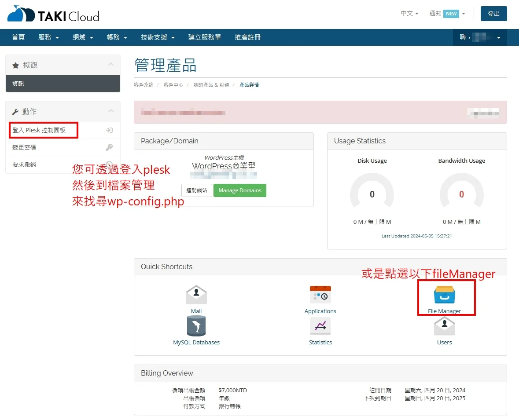519x420 pixels.
Task: Go to 首頁 in the navigation bar
Action: tap(18, 37)
